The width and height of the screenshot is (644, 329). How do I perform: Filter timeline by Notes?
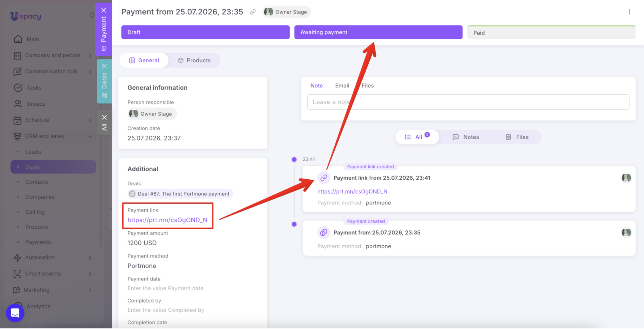[466, 137]
